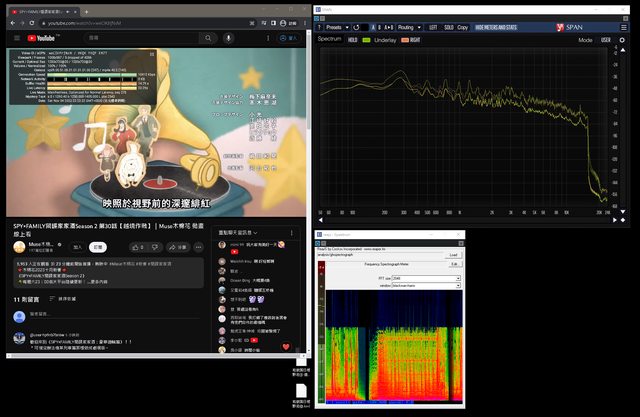Click the analysis/gfxspectrograph preset field
This screenshot has width=640, height=417.
point(380,255)
